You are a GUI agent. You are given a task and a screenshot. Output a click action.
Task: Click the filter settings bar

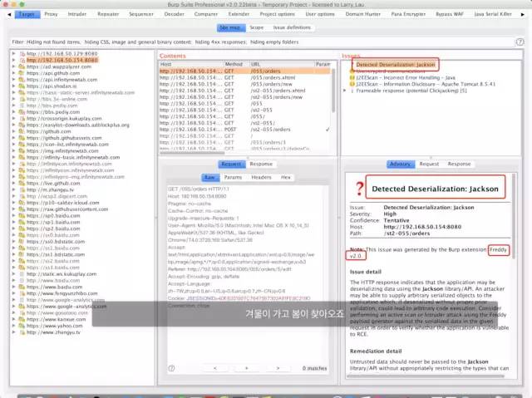[262, 42]
